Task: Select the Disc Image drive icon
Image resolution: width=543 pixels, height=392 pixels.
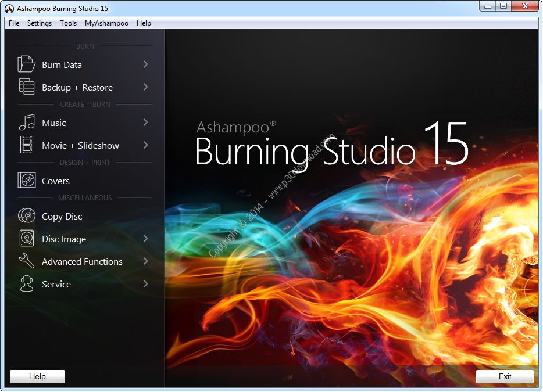Action: tap(27, 239)
